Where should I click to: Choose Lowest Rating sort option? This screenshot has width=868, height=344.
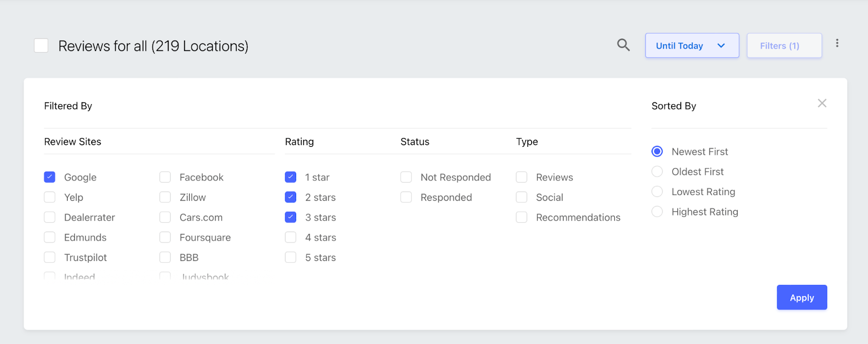pyautogui.click(x=657, y=192)
